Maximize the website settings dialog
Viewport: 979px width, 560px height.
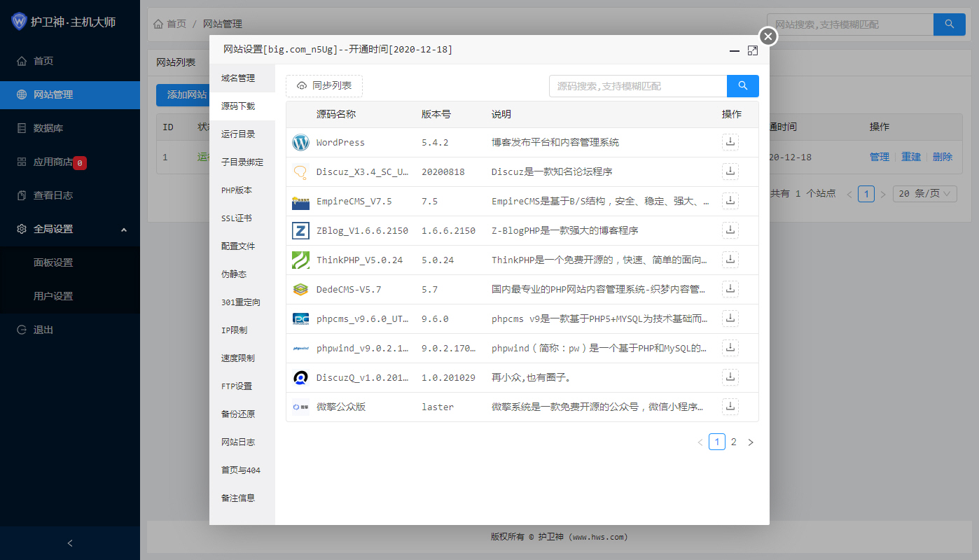[x=753, y=50]
